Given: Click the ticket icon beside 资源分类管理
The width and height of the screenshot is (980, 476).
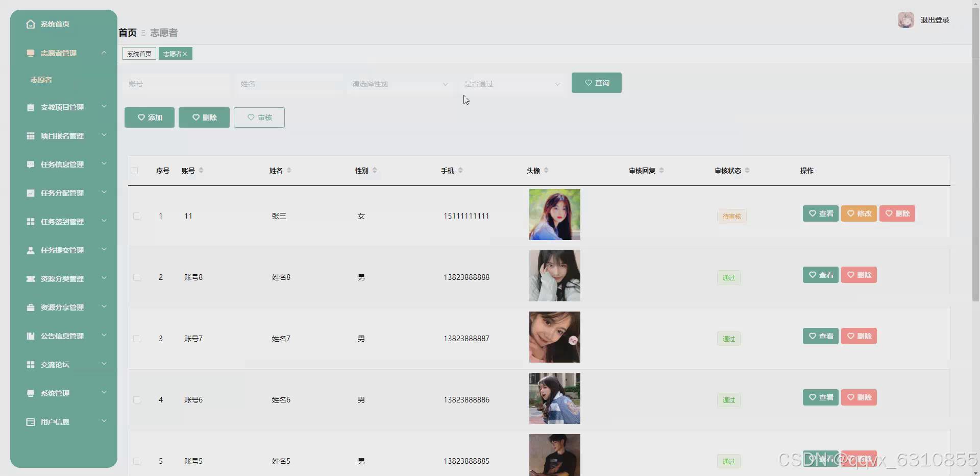Looking at the screenshot, I should [x=31, y=279].
